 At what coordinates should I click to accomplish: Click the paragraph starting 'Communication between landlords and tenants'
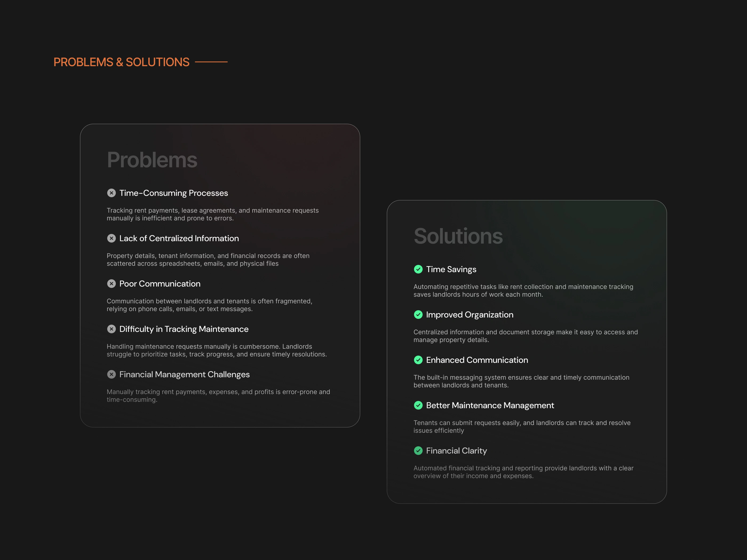[209, 305]
